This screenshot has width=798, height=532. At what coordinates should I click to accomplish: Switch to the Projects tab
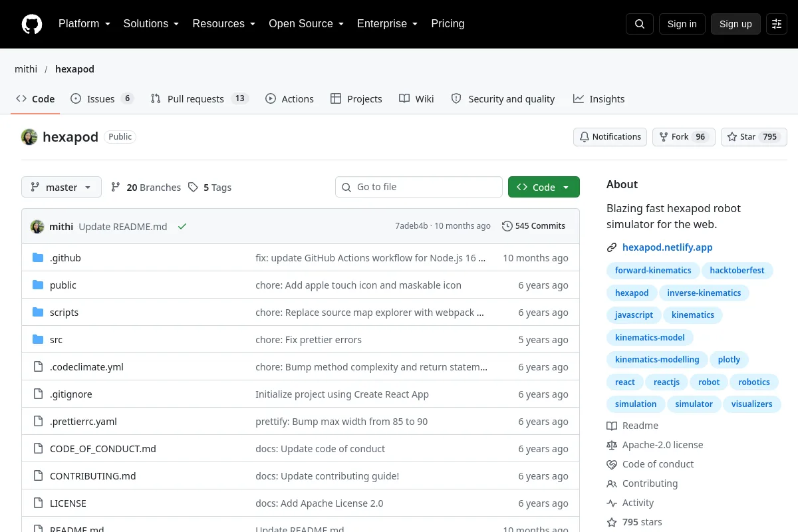[x=356, y=99]
